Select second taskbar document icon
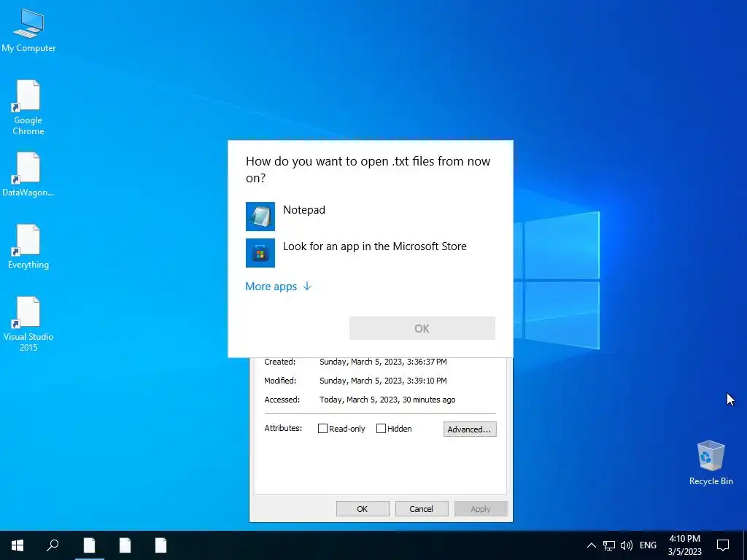 pyautogui.click(x=125, y=545)
